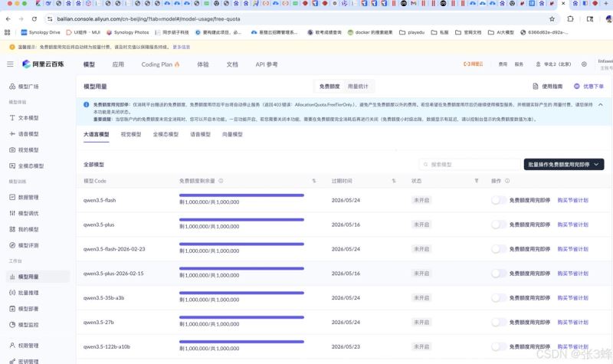Viewport: 613px width, 364px height.
Task: Switch to the 视觉模型 tab
Action: click(x=131, y=134)
